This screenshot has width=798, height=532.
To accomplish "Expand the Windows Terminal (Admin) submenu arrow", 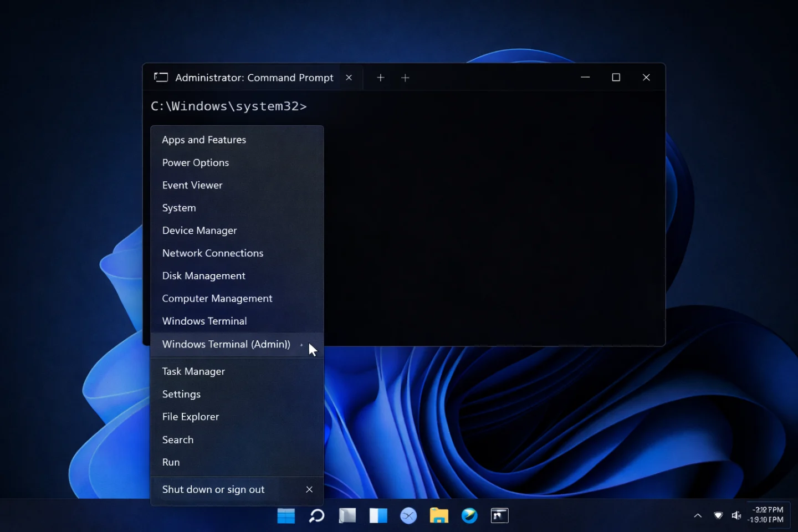I will pyautogui.click(x=301, y=345).
